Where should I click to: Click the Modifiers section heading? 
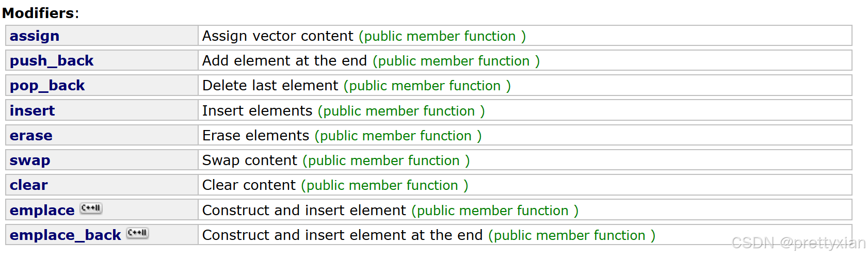click(x=41, y=13)
